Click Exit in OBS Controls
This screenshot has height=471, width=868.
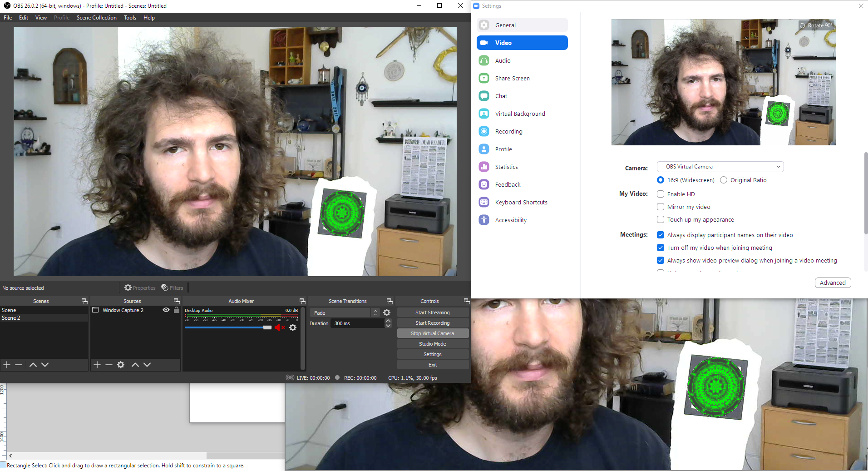433,365
